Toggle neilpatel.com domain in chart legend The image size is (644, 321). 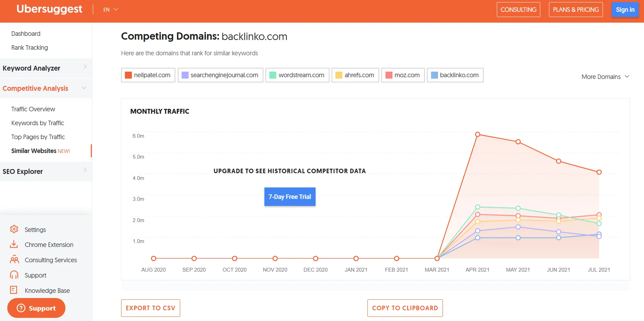(x=148, y=75)
